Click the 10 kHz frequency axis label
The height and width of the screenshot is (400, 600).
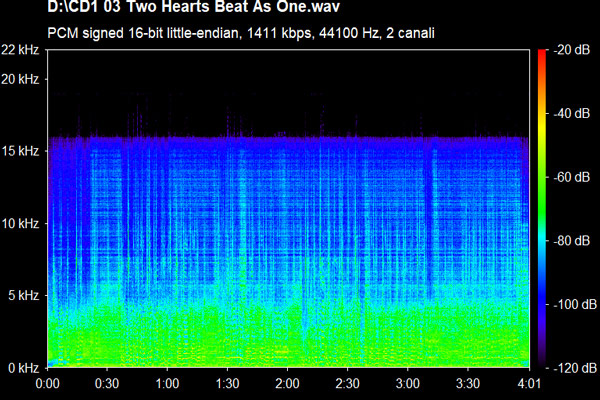click(x=20, y=223)
